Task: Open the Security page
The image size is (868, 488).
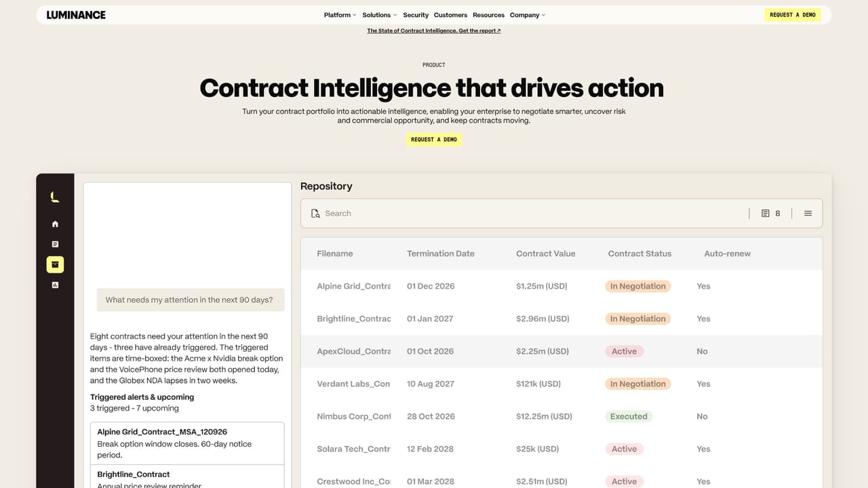Action: point(416,15)
